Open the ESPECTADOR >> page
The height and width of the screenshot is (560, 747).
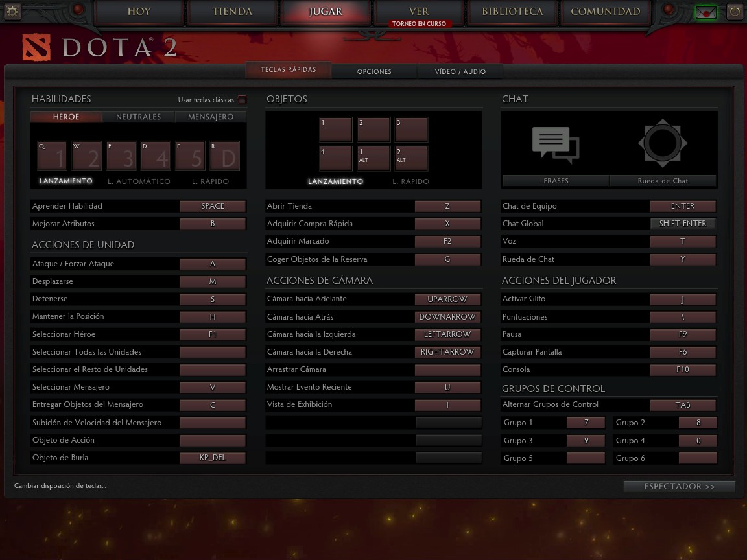680,486
